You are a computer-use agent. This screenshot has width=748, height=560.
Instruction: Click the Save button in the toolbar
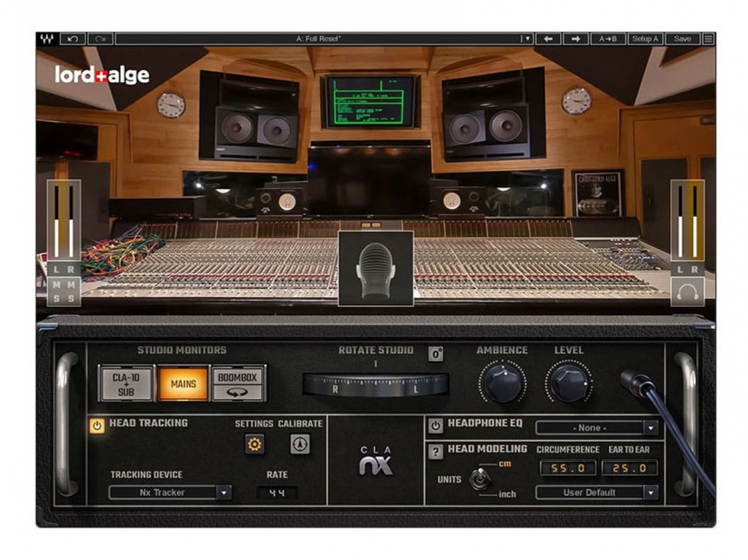click(x=683, y=39)
